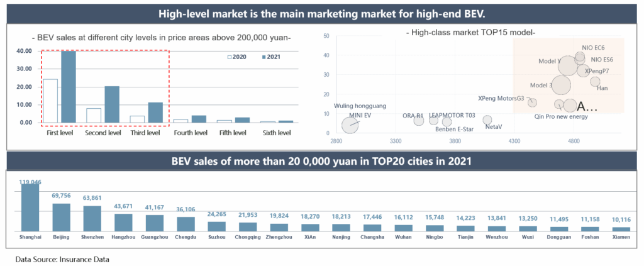644x266 pixels.
Task: Click the 2021 legend swatch
Action: [264, 57]
